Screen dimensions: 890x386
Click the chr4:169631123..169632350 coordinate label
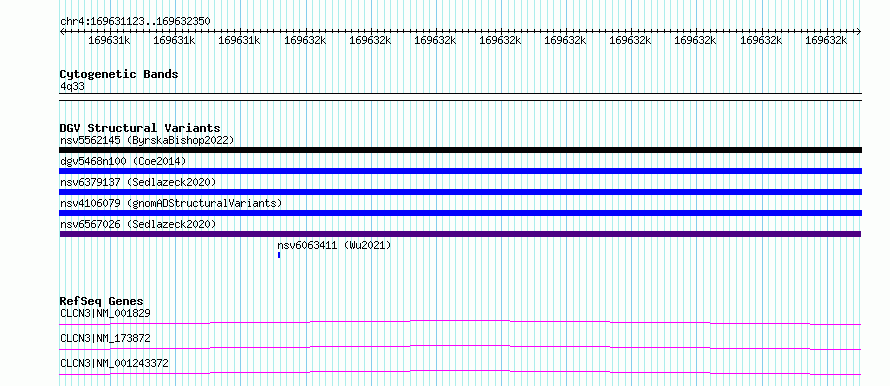point(136,22)
